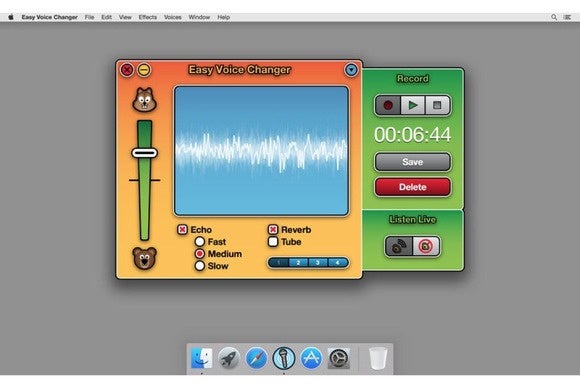Toggle the Reverb checkbox
This screenshot has height=388, width=580.
(x=273, y=230)
